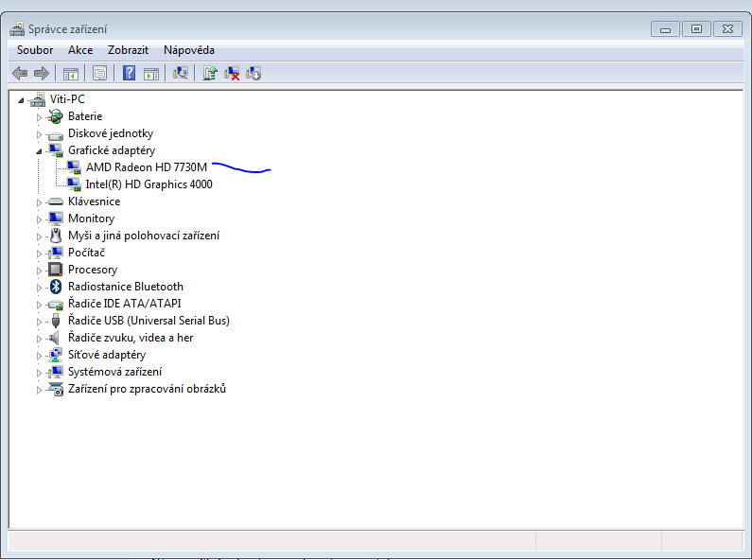The image size is (752, 560).
Task: Close the Správce zařízení window
Action: 727,28
